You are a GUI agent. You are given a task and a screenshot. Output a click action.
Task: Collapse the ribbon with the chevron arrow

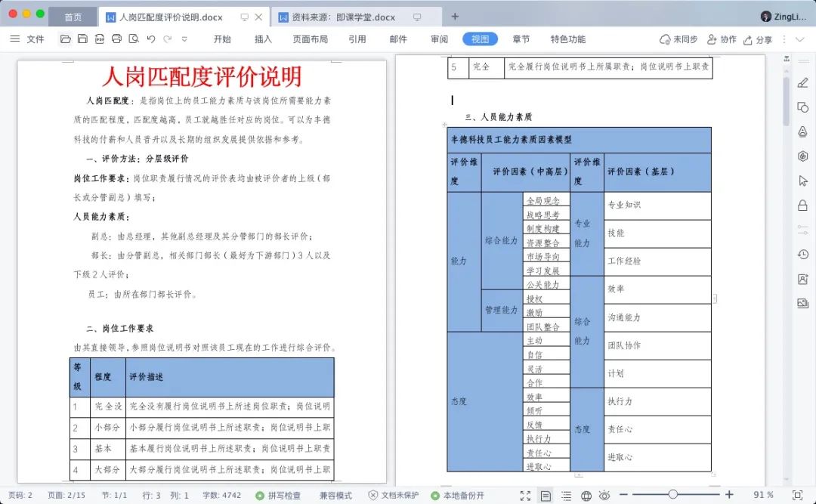pos(800,39)
